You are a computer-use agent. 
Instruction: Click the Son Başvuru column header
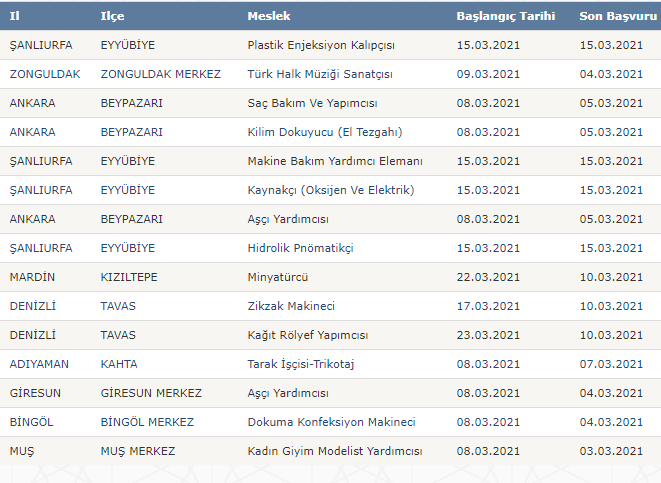tap(617, 17)
